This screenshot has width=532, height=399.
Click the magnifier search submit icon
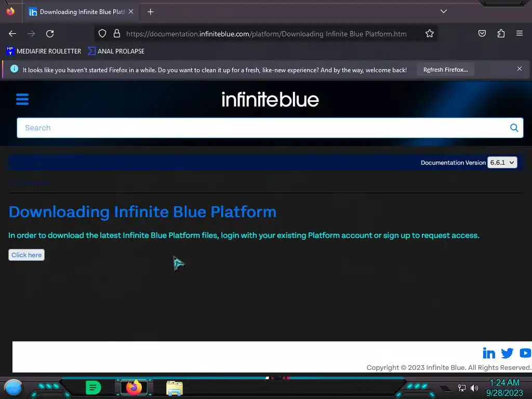click(514, 128)
